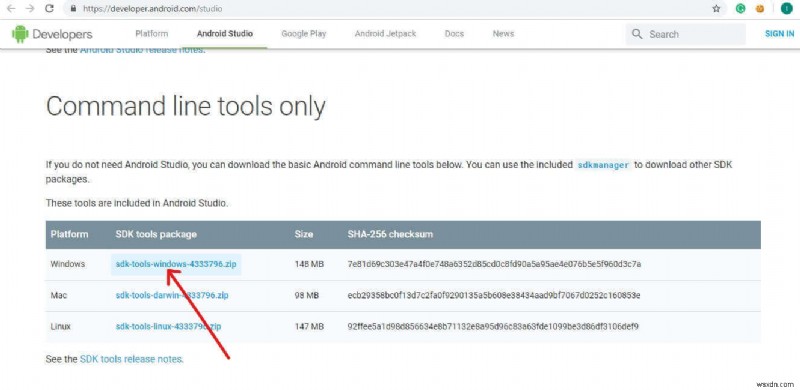The image size is (800, 390).
Task: Click the 148 MB size cell
Action: click(309, 264)
